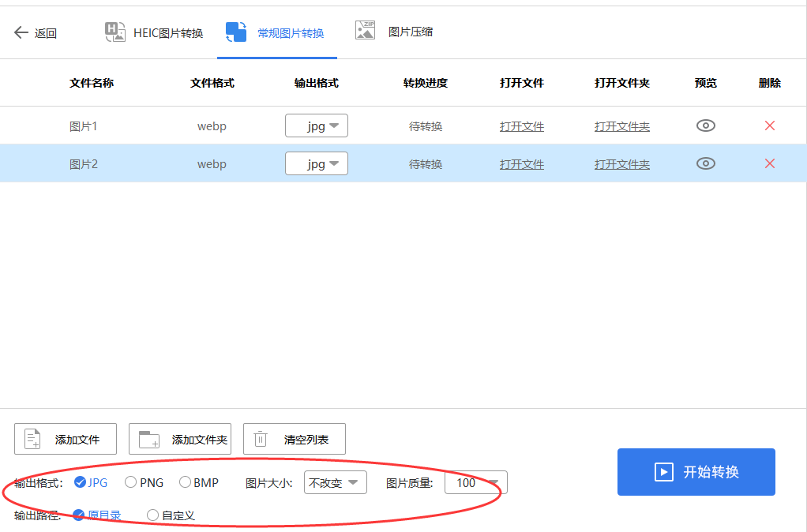Open the ZIP image compression icon
Viewport: 807px width, 532px height.
(365, 31)
